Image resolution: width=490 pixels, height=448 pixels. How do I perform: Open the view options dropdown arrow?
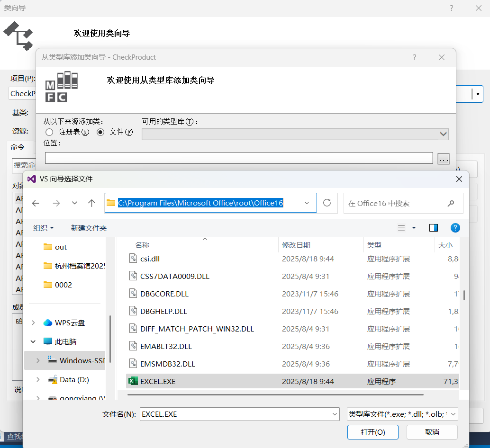414,228
